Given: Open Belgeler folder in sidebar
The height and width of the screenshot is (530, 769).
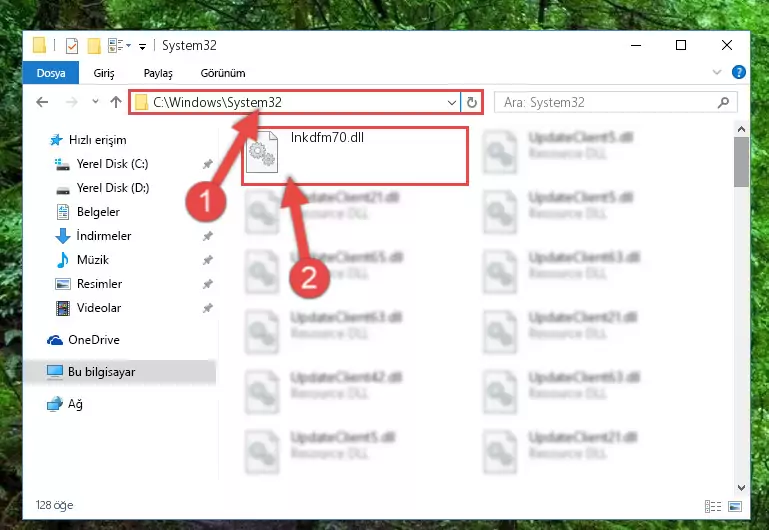Looking at the screenshot, I should [x=98, y=212].
